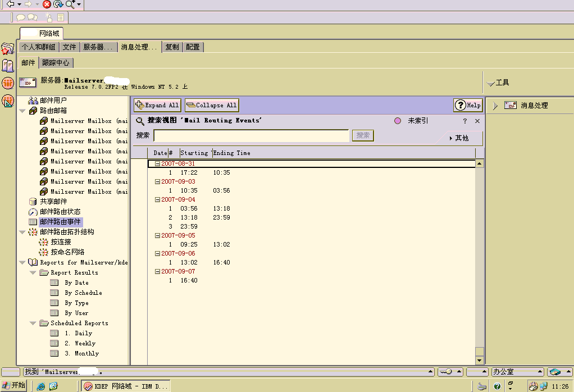This screenshot has height=392, width=574.
Task: Collapse the Report Results folder
Action: pyautogui.click(x=33, y=273)
